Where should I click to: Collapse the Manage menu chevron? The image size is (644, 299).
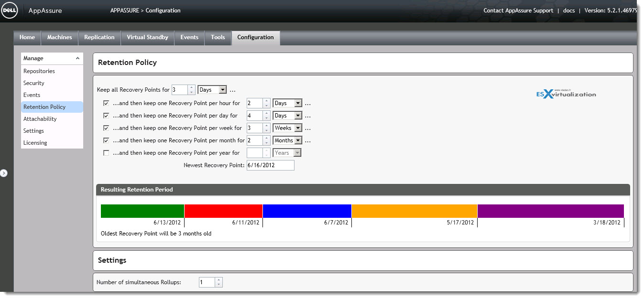tap(77, 58)
